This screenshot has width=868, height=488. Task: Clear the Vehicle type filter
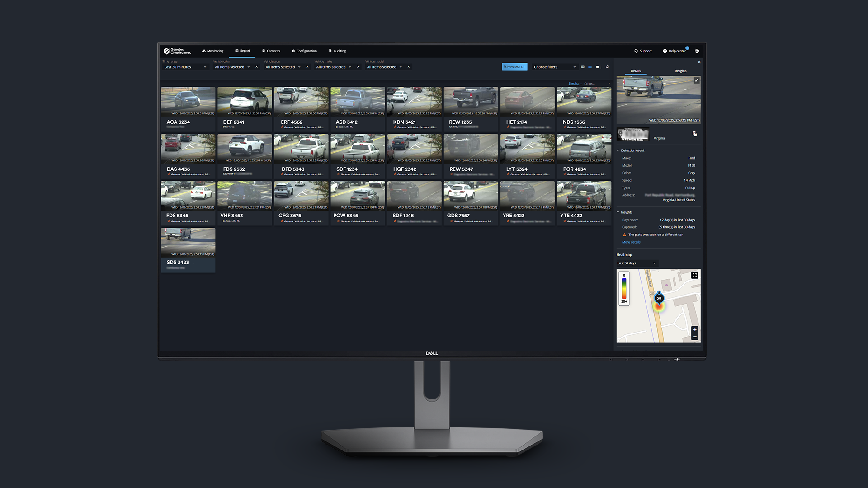click(x=307, y=67)
